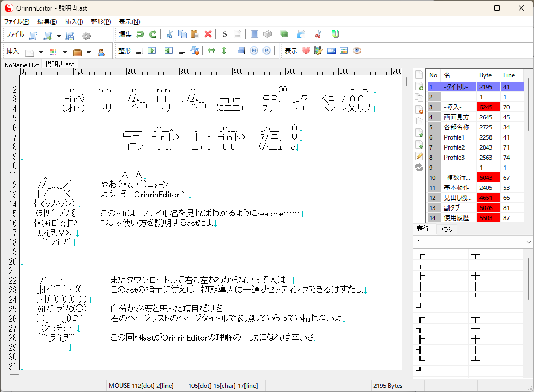The image size is (534, 392).
Task: Click the red X delete icon
Action: (208, 34)
